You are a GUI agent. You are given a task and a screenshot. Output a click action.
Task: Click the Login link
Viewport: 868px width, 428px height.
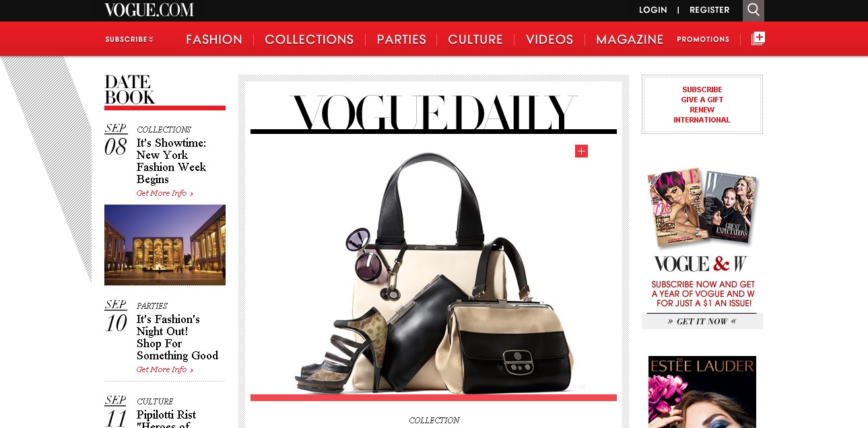pos(653,10)
